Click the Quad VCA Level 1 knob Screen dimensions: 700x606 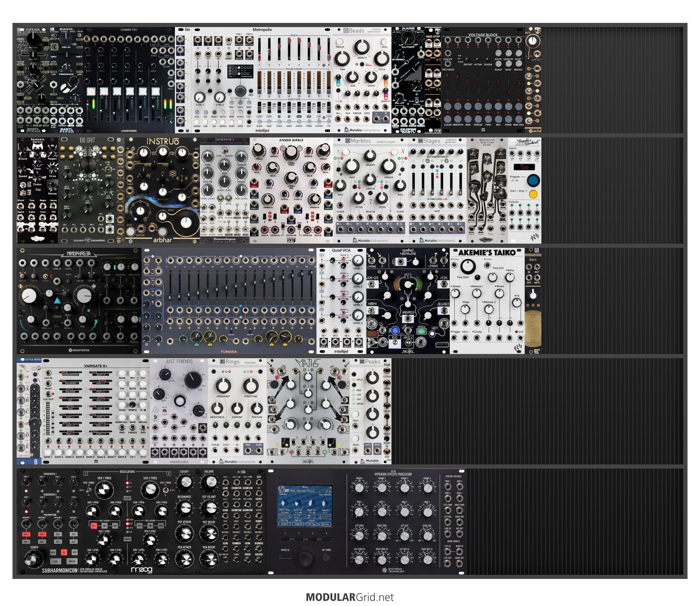pyautogui.click(x=358, y=261)
